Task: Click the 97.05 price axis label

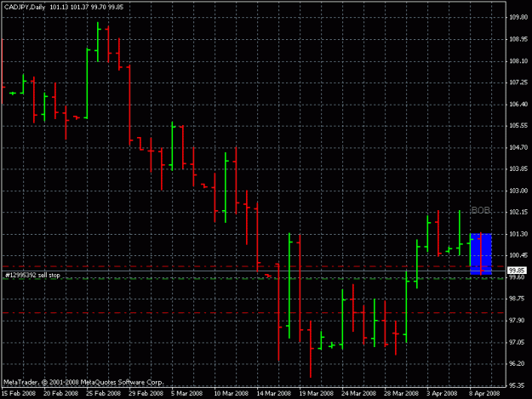Action: [518, 342]
